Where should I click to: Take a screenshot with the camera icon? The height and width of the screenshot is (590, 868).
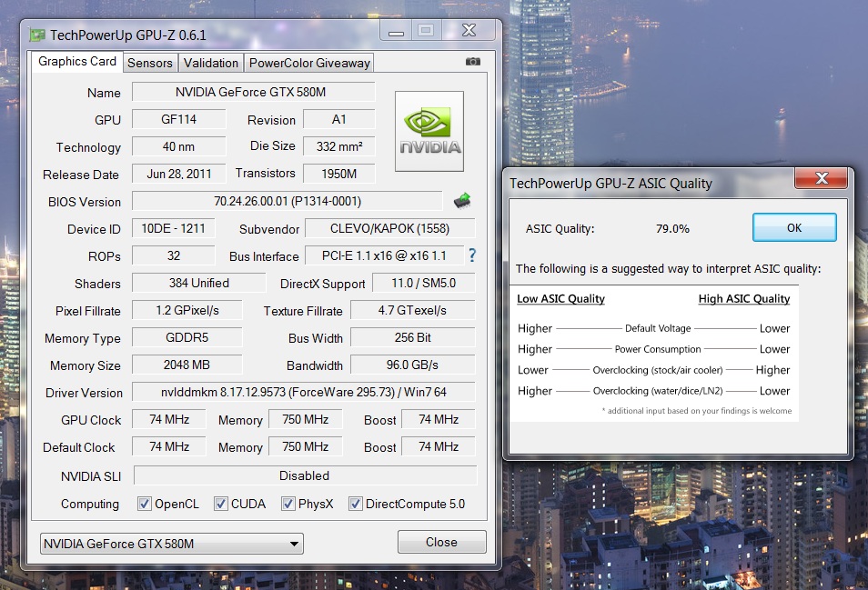[473, 62]
